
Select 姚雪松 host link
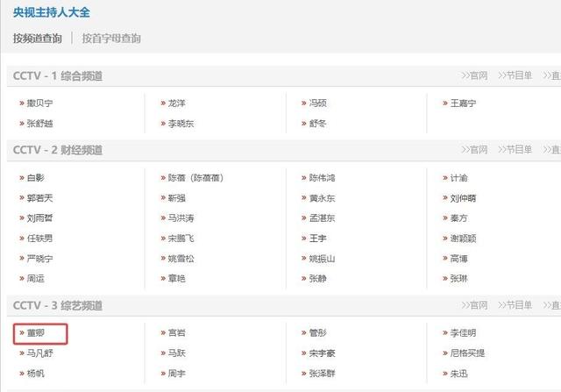pos(181,259)
